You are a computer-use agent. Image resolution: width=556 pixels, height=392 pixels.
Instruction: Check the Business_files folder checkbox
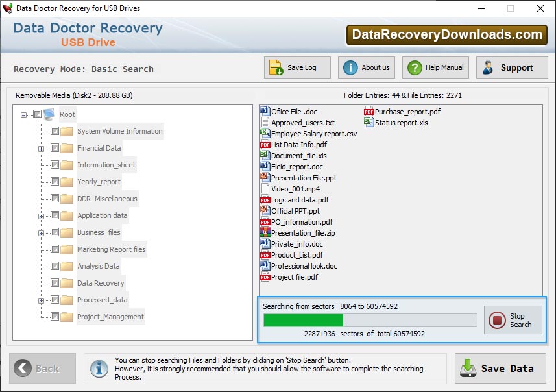(54, 232)
